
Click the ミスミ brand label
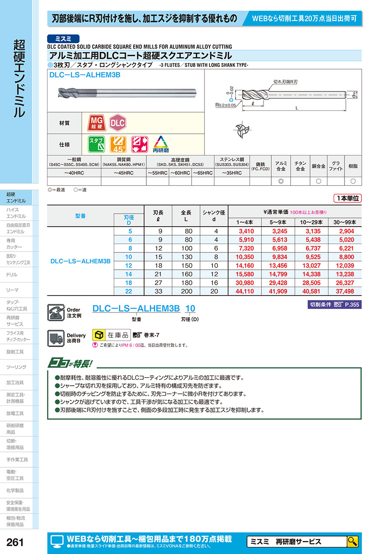point(64,38)
